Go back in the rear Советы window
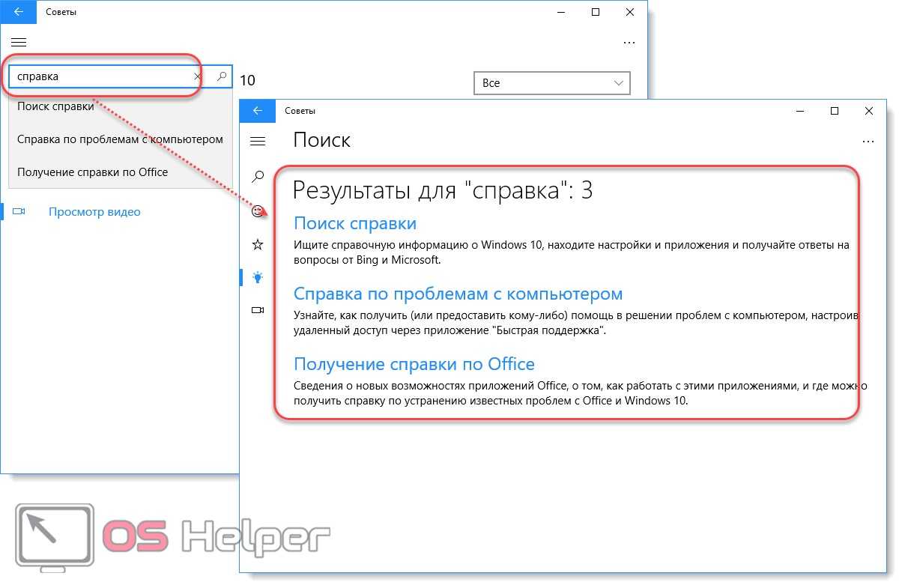This screenshot has height=588, width=902. 19,12
